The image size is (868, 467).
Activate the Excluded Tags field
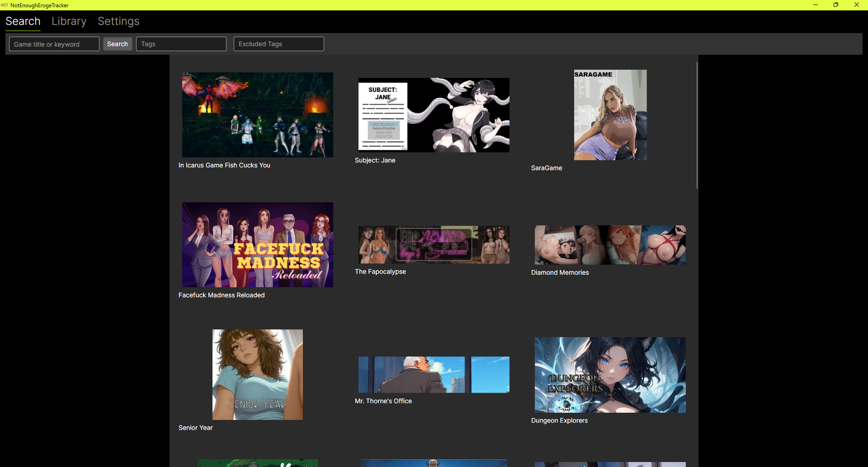278,44
